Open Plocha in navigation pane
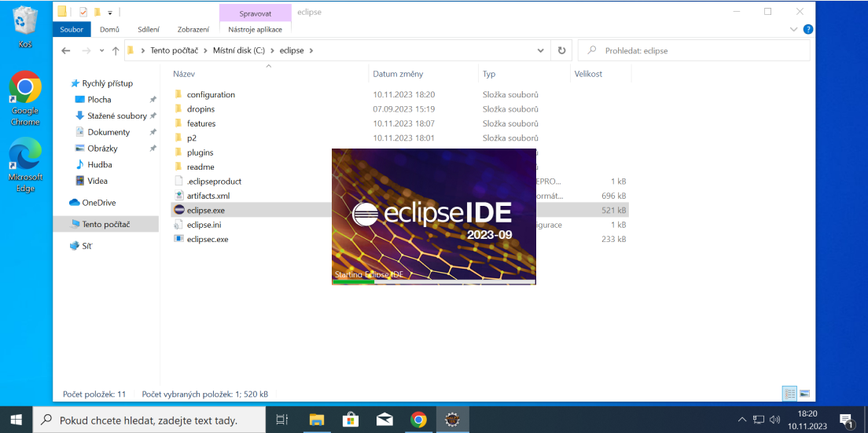Image resolution: width=868 pixels, height=433 pixels. pos(99,100)
